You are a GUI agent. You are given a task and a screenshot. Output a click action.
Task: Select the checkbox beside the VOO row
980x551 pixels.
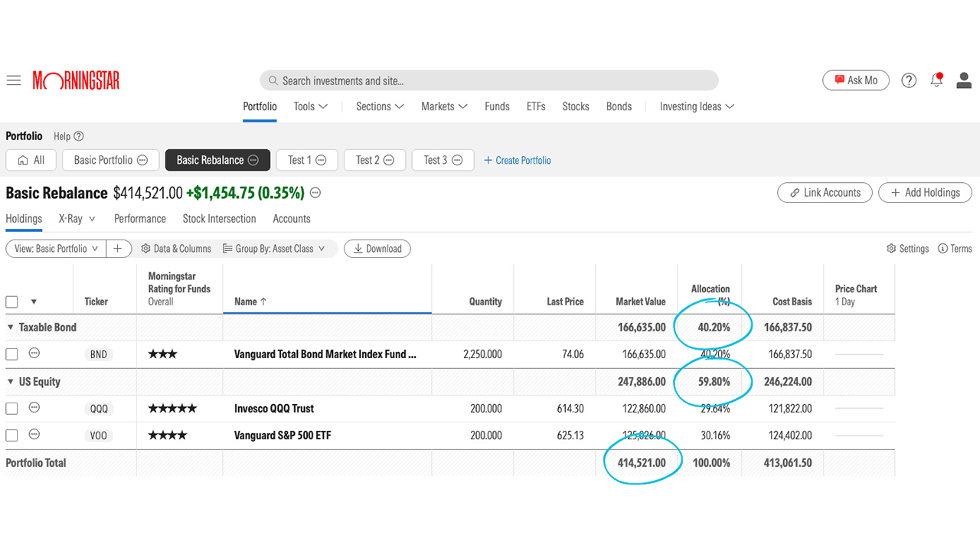click(11, 435)
